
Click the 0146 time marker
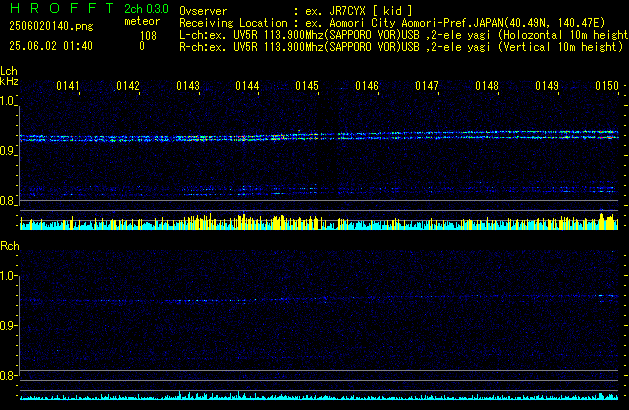coord(367,86)
